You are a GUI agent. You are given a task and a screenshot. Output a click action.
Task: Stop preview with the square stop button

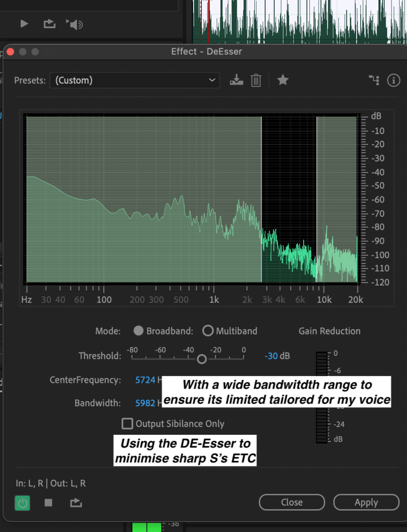tap(48, 502)
